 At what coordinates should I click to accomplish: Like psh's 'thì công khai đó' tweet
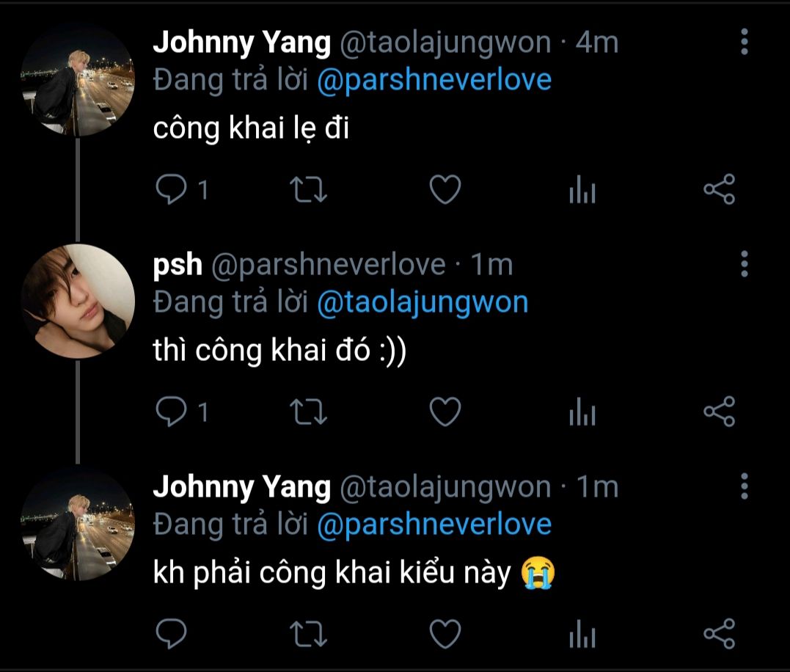coord(445,412)
